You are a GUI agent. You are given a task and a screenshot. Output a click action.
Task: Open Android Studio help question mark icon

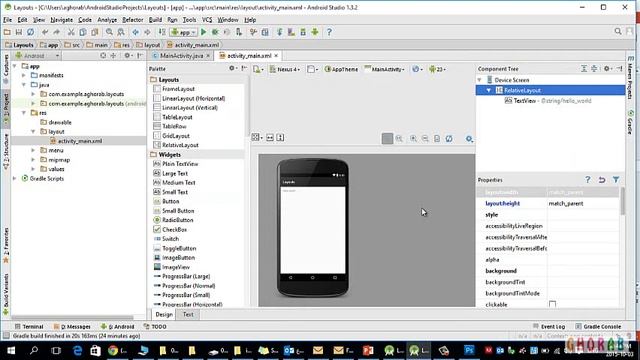pyautogui.click(x=329, y=32)
